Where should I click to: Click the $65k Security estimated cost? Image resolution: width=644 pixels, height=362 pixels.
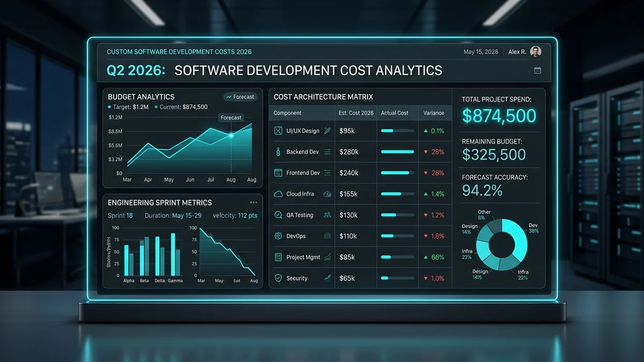coord(347,278)
